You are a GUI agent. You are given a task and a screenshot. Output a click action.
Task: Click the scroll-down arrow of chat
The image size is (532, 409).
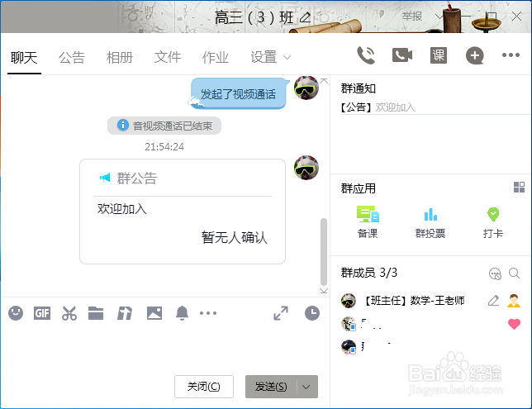coord(324,291)
